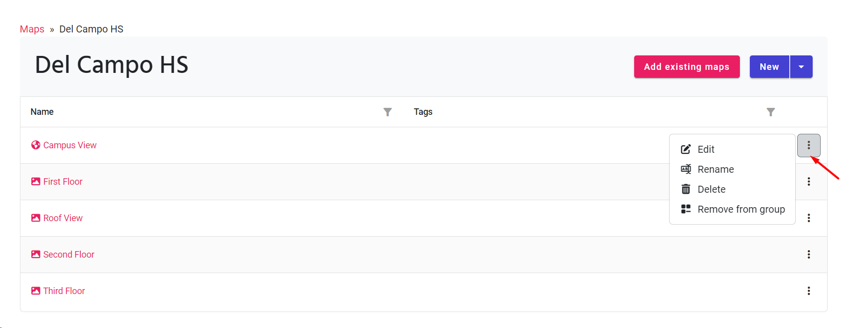The image size is (868, 328).
Task: Click the Name column filter icon
Action: coord(387,112)
